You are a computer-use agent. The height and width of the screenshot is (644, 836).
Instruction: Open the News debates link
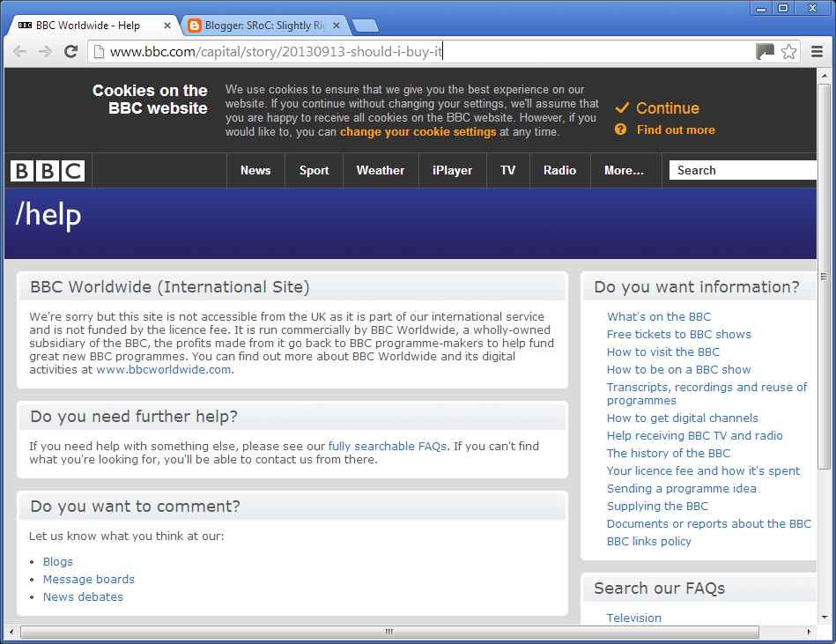coord(83,597)
